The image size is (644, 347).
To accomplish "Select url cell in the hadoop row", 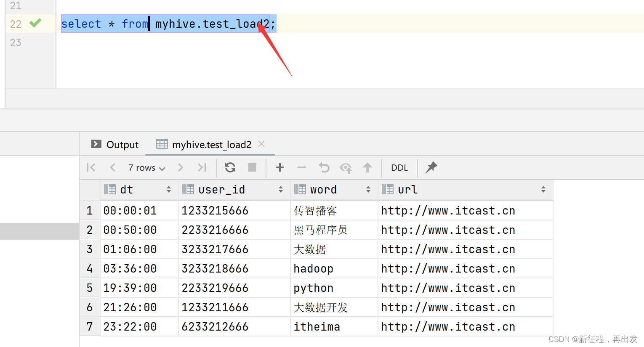I will click(x=466, y=269).
